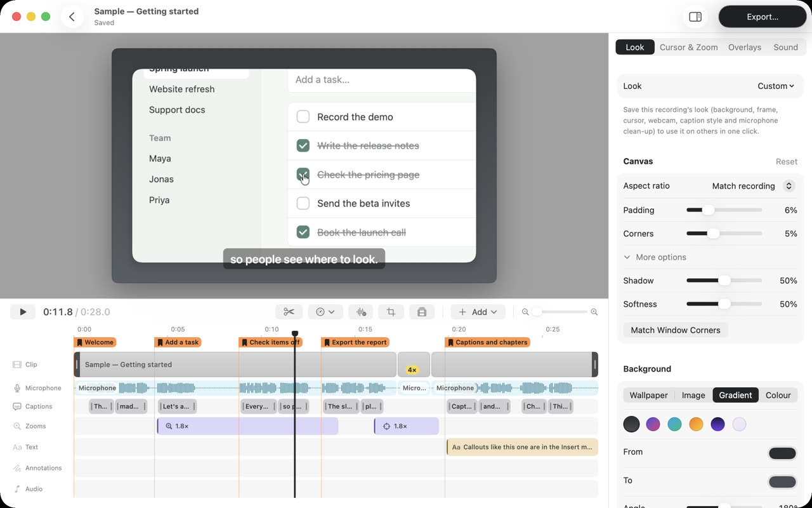Jump to the 'Export the report' chapter marker
Screen dimensions: 812x508
tap(355, 342)
